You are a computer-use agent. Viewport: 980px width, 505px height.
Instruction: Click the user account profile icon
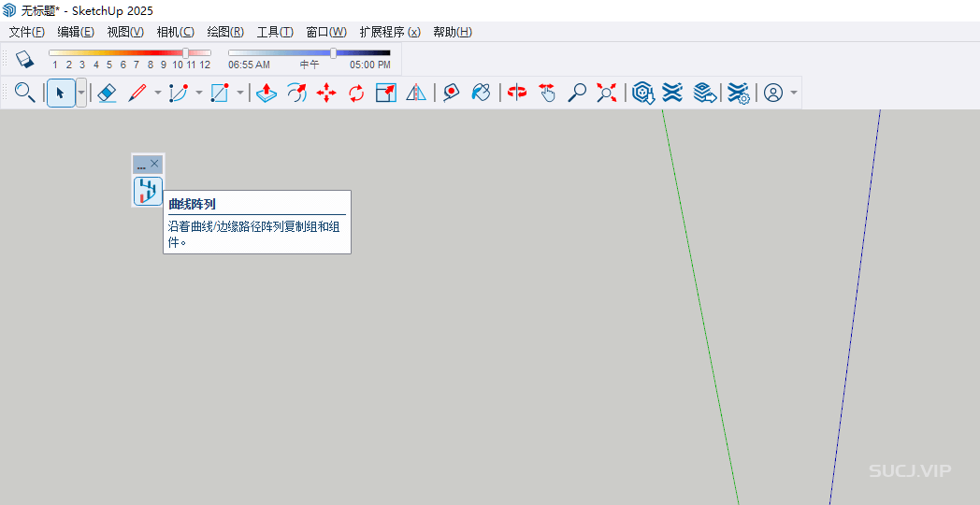click(x=773, y=94)
